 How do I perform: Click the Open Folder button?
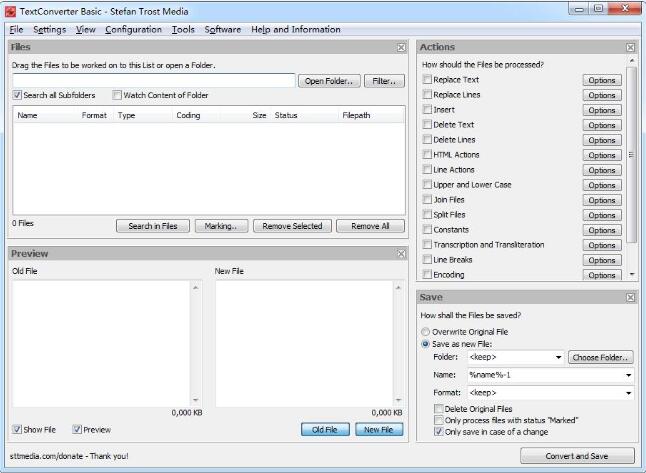pyautogui.click(x=329, y=81)
